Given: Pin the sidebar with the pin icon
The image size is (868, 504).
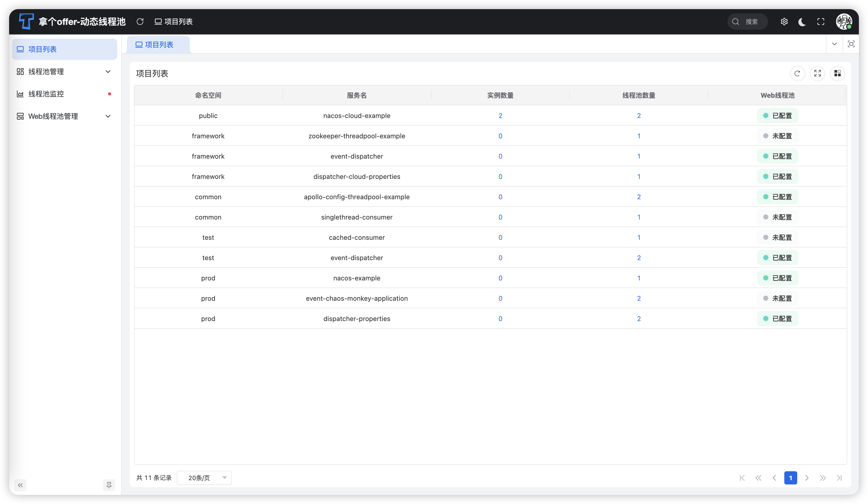Looking at the screenshot, I should [x=109, y=485].
